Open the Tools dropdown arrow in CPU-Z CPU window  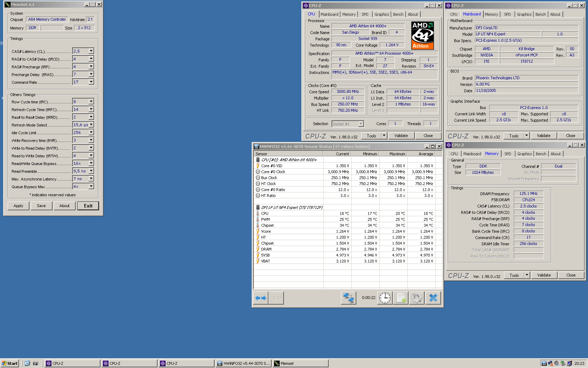384,136
